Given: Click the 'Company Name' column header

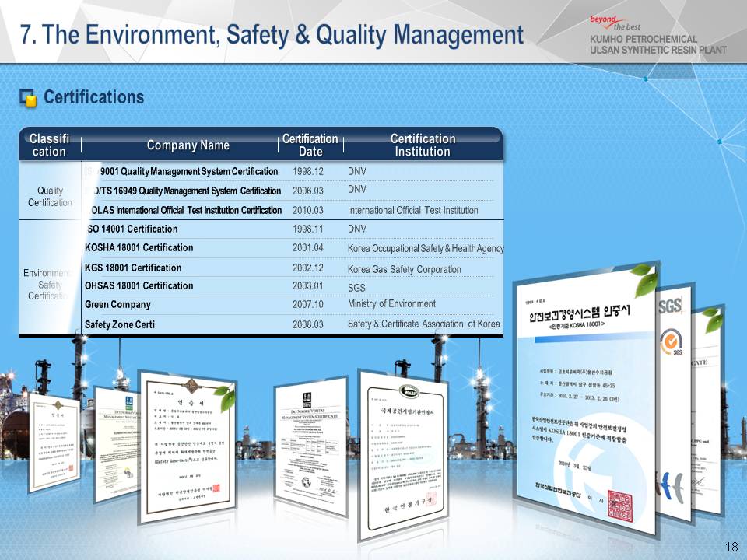Looking at the screenshot, I should click(x=188, y=145).
